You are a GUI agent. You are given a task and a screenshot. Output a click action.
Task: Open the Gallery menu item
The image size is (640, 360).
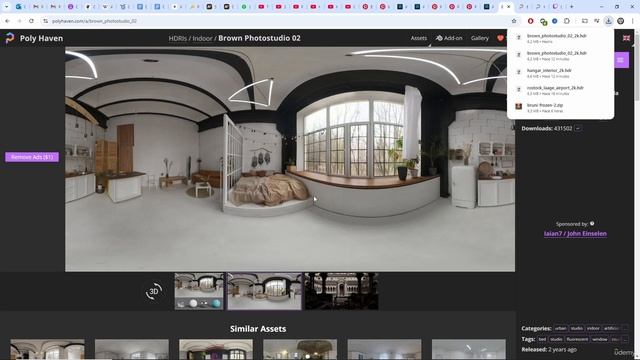coord(480,38)
